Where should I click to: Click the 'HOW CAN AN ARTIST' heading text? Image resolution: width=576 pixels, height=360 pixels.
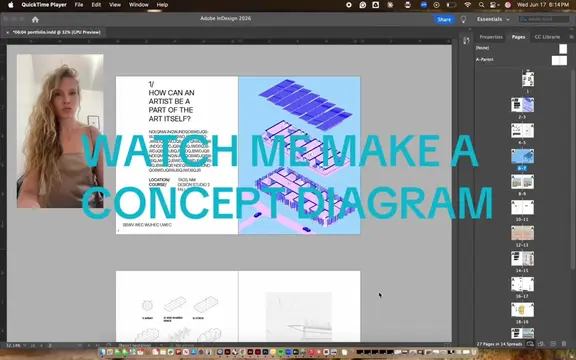point(172,105)
